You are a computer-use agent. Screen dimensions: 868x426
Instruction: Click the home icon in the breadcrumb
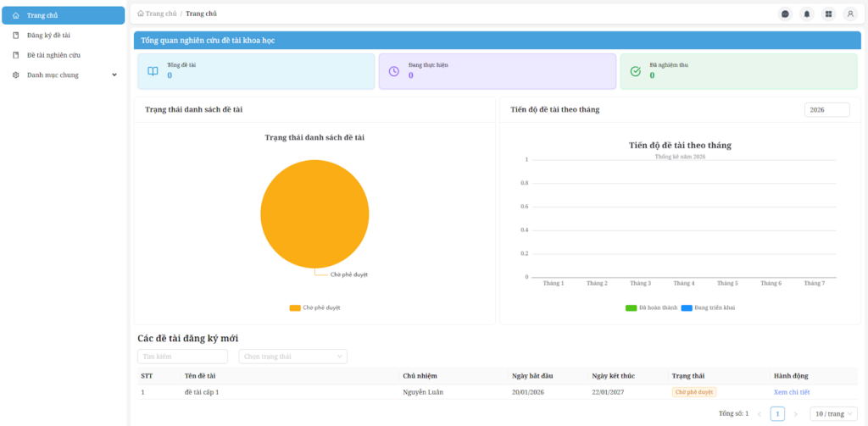click(141, 14)
